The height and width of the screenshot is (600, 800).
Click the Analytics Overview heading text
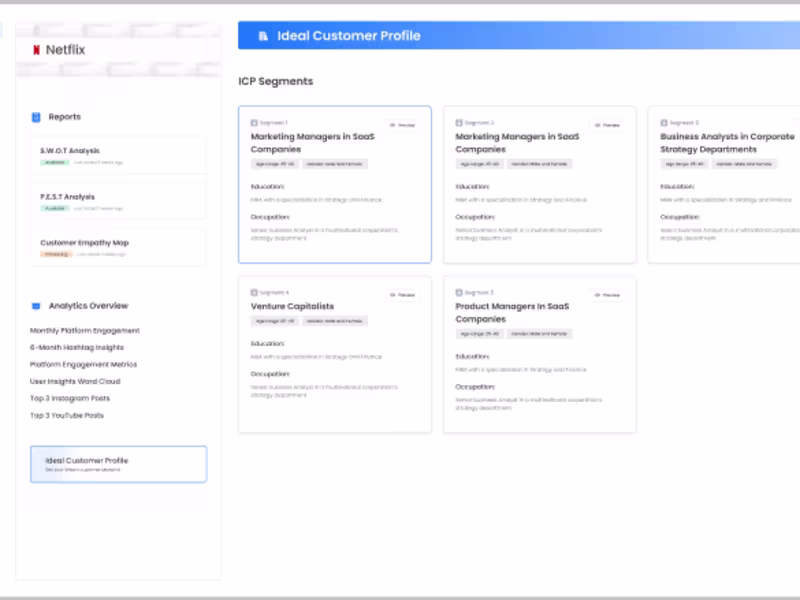click(88, 306)
